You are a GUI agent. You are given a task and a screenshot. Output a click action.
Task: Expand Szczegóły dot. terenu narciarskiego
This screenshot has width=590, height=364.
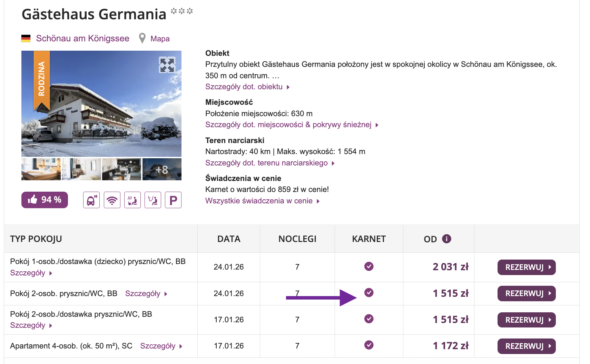tap(269, 163)
